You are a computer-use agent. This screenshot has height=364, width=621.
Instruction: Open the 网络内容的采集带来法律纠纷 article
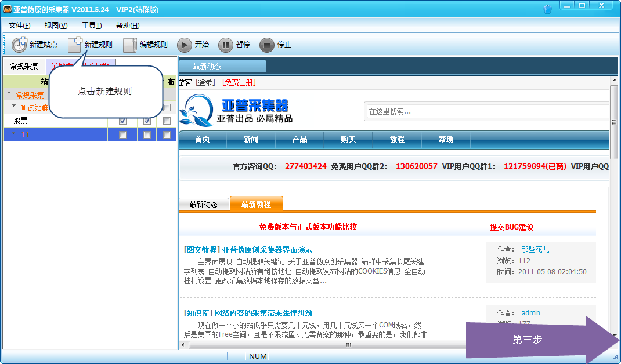click(263, 313)
